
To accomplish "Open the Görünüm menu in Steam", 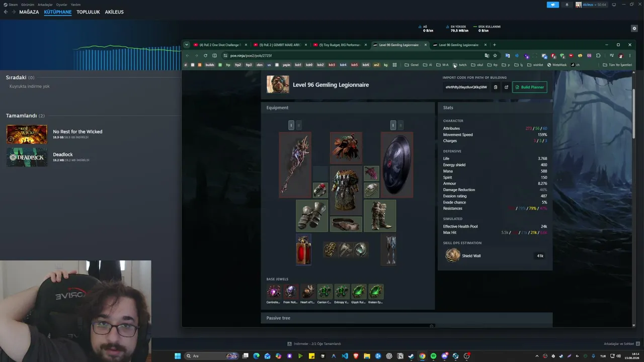I will pos(28,5).
